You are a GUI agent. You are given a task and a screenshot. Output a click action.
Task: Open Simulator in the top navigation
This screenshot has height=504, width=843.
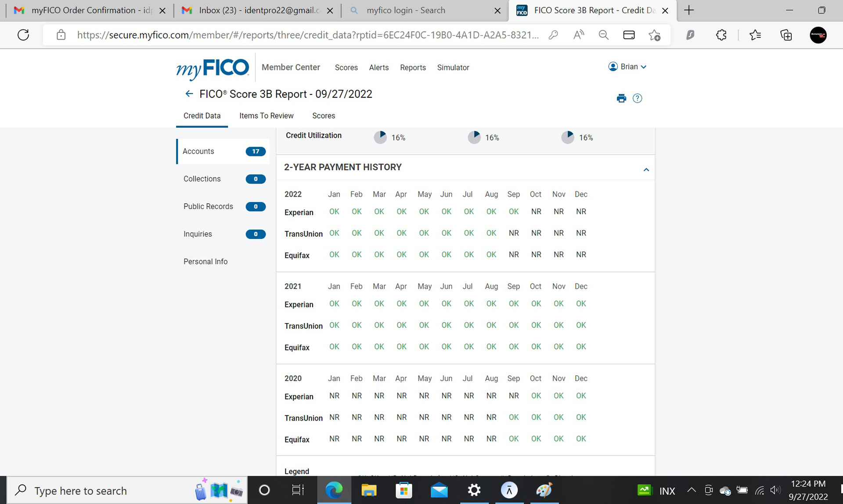453,68
